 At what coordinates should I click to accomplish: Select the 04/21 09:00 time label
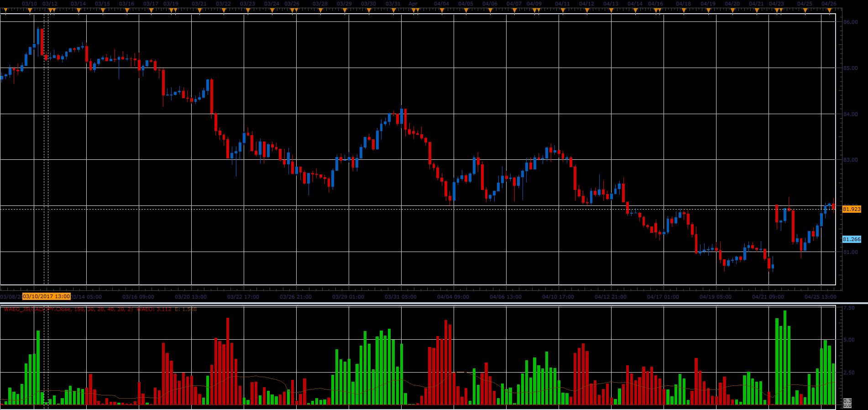coord(768,297)
